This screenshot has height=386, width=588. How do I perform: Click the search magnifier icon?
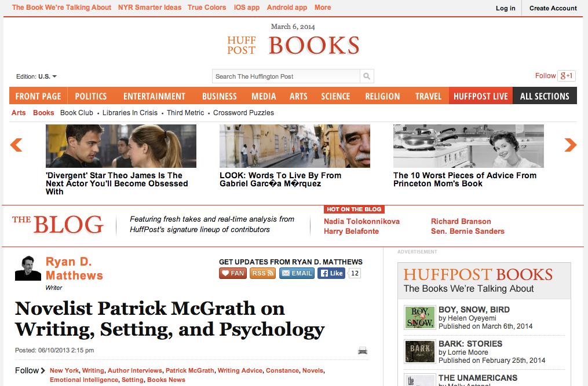click(x=367, y=76)
